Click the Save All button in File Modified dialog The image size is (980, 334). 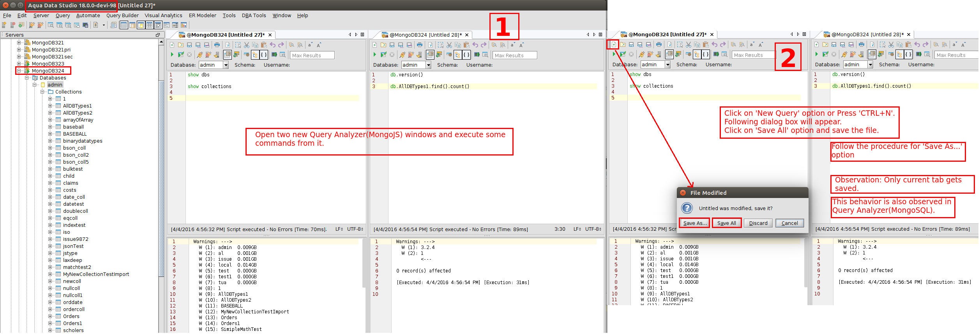[727, 223]
